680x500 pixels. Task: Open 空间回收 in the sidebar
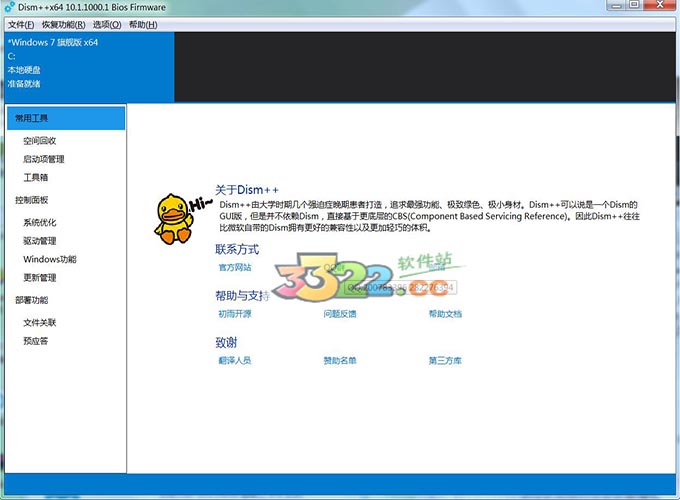39,141
